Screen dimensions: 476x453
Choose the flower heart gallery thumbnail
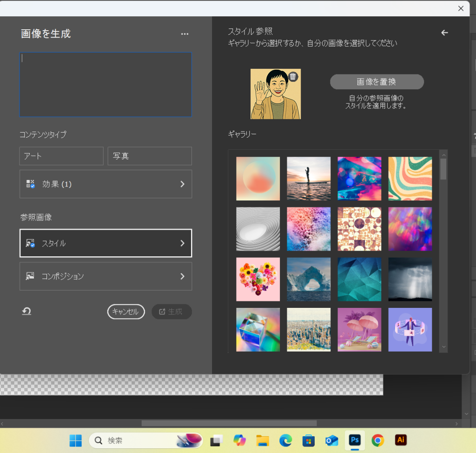258,280
